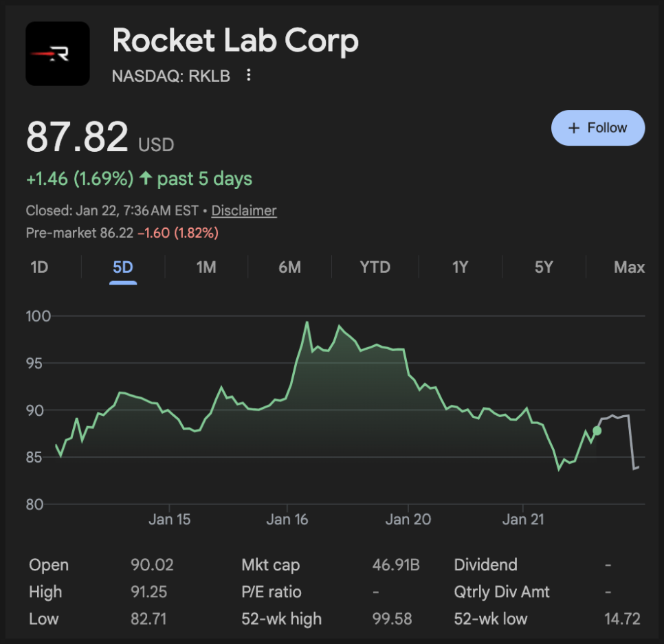Click the NASDAQ: RKLB ticker text

(x=171, y=76)
